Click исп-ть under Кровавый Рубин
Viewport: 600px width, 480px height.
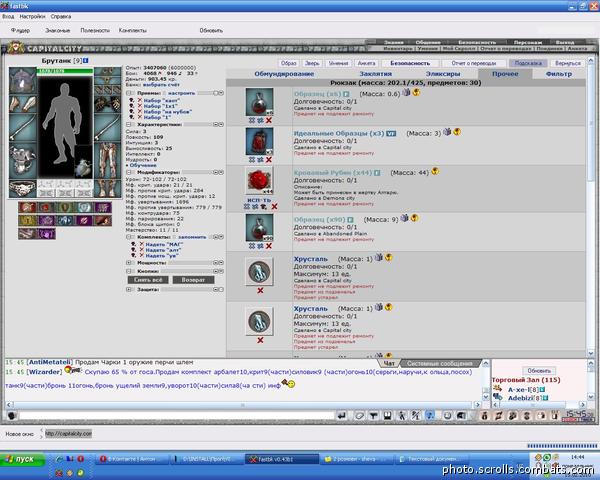(259, 200)
